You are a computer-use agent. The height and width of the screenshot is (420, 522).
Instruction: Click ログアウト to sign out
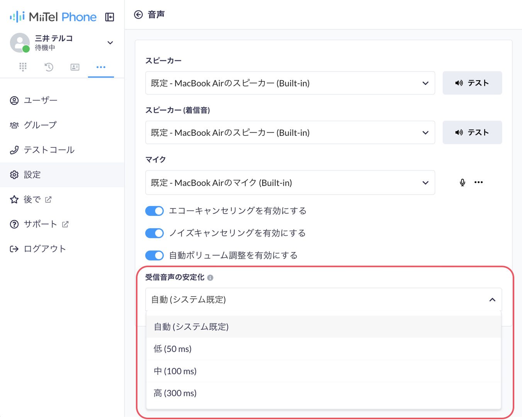pyautogui.click(x=62, y=249)
